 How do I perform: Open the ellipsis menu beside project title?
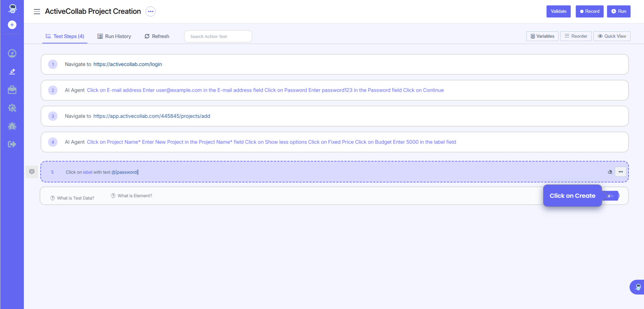point(150,11)
